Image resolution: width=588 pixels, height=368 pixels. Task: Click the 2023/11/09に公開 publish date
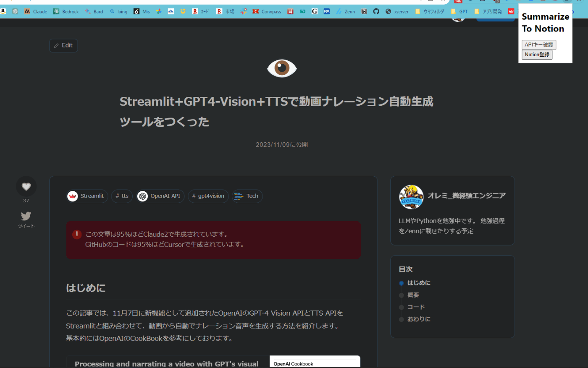[x=282, y=144]
